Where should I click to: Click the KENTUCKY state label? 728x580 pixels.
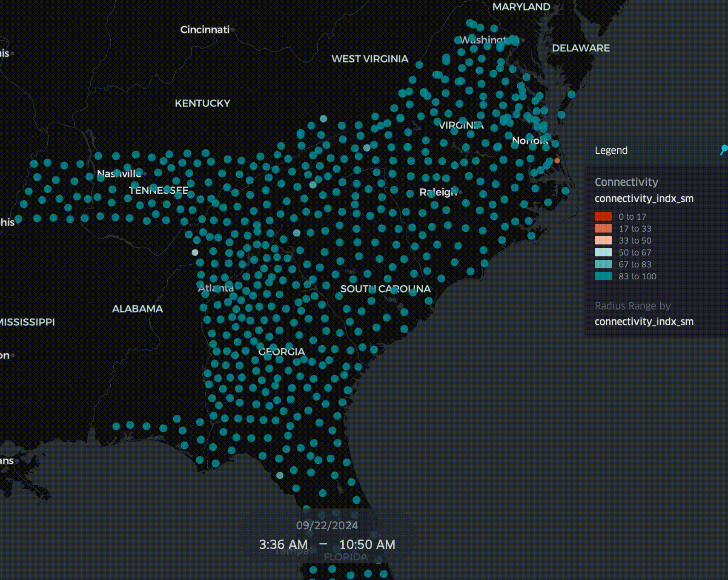coord(202,103)
